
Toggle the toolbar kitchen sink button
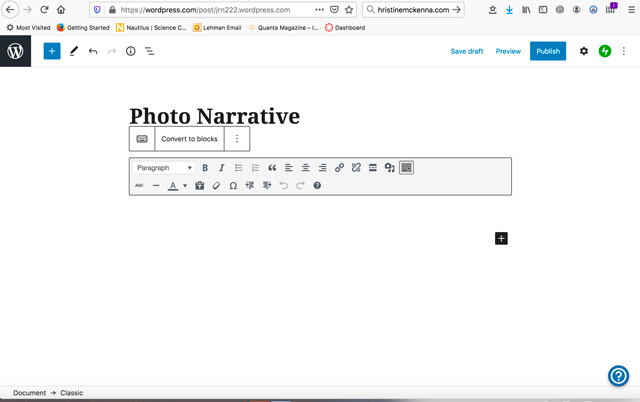pyautogui.click(x=406, y=168)
